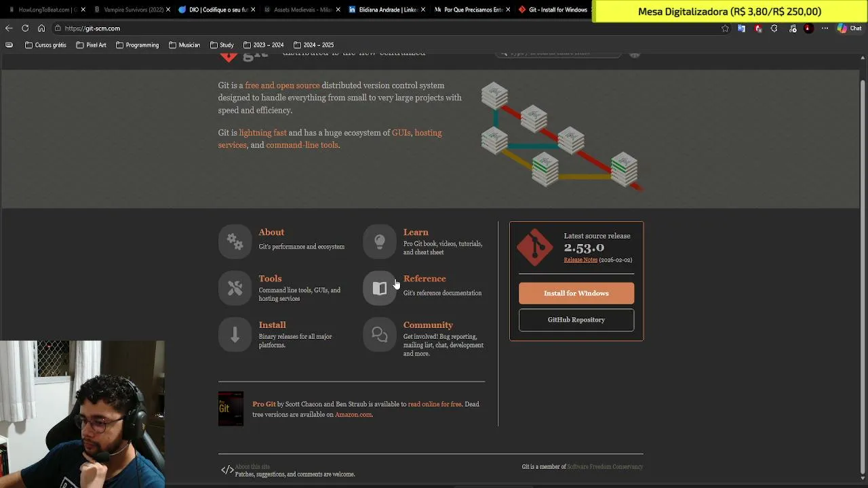Click the site search field

click(557, 54)
